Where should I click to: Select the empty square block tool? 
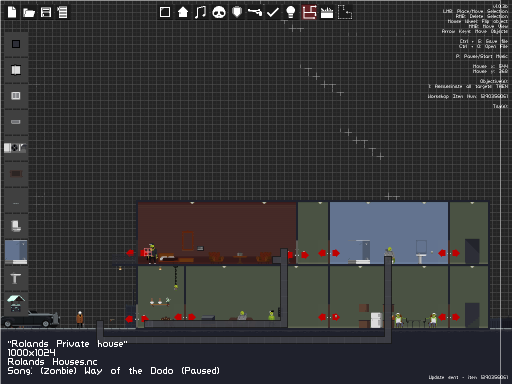165,12
